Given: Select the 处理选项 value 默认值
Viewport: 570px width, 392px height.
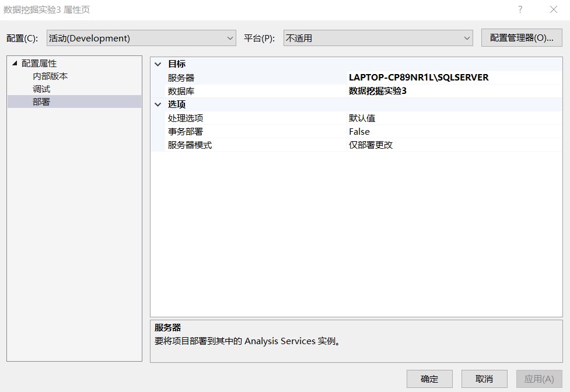Looking at the screenshot, I should 362,118.
